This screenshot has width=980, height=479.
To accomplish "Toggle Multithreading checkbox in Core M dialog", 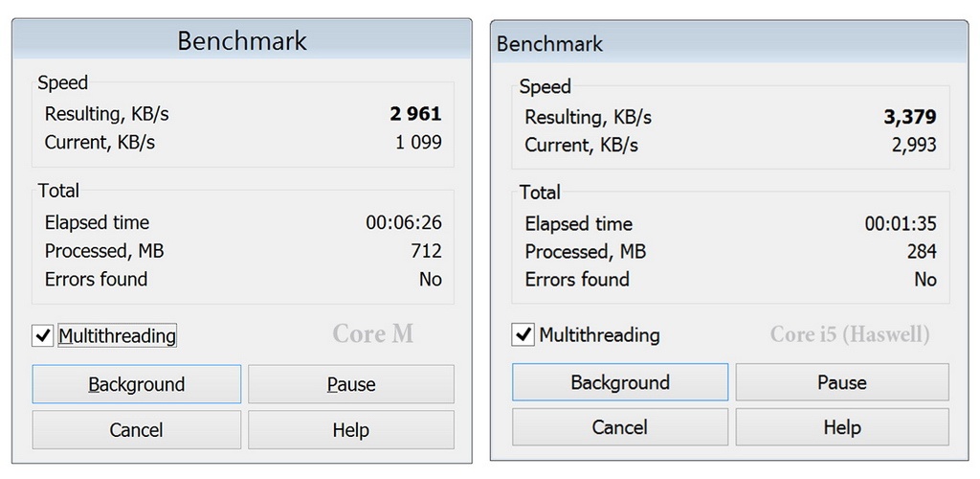I will pyautogui.click(x=43, y=336).
